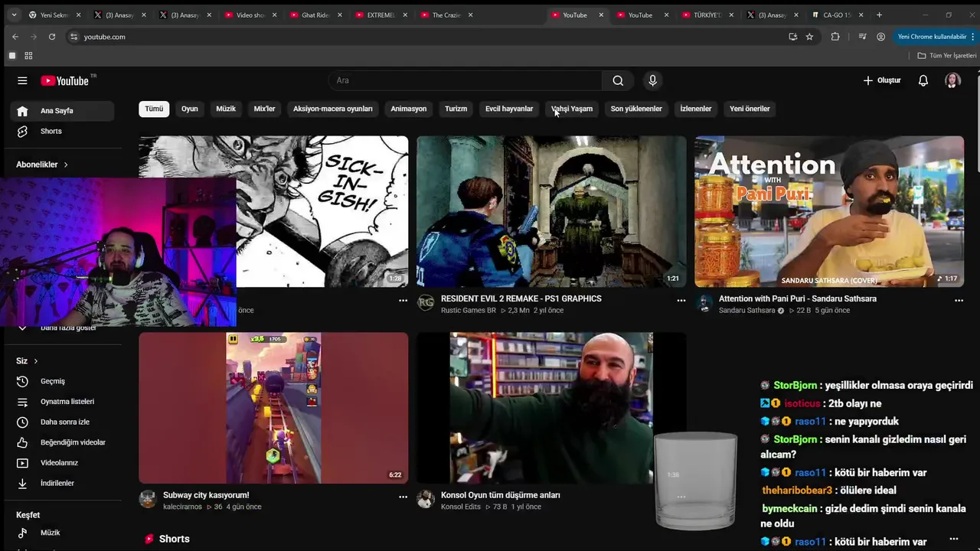Image resolution: width=980 pixels, height=551 pixels.
Task: Select the Mix'ler filter chip
Action: (x=264, y=109)
